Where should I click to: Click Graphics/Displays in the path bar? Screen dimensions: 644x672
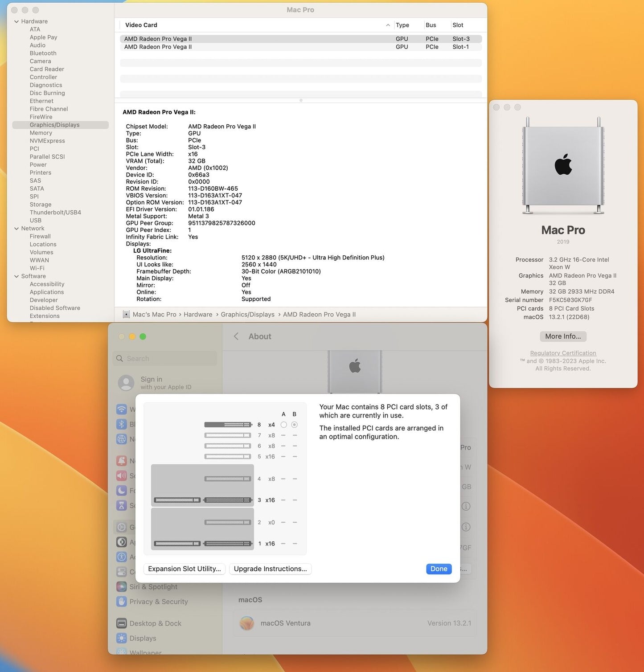pyautogui.click(x=247, y=315)
